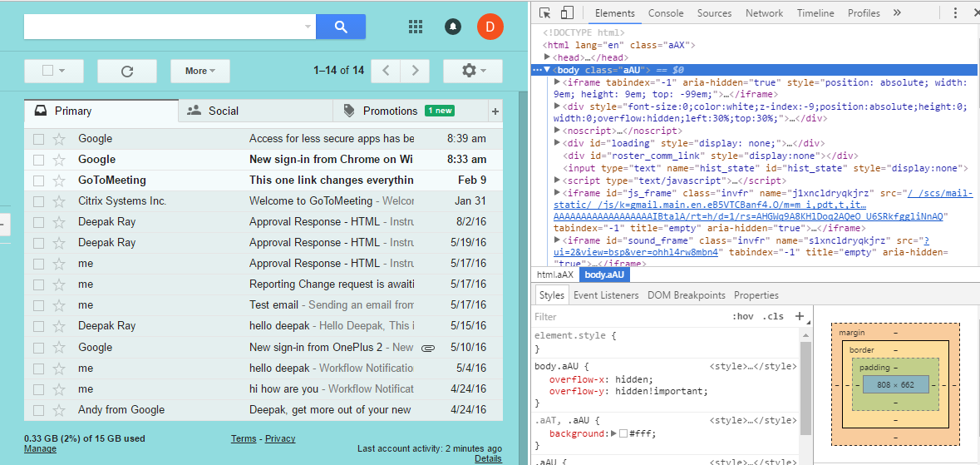Expand the noscript element node
Screen dimensions: 980x465
click(558, 131)
